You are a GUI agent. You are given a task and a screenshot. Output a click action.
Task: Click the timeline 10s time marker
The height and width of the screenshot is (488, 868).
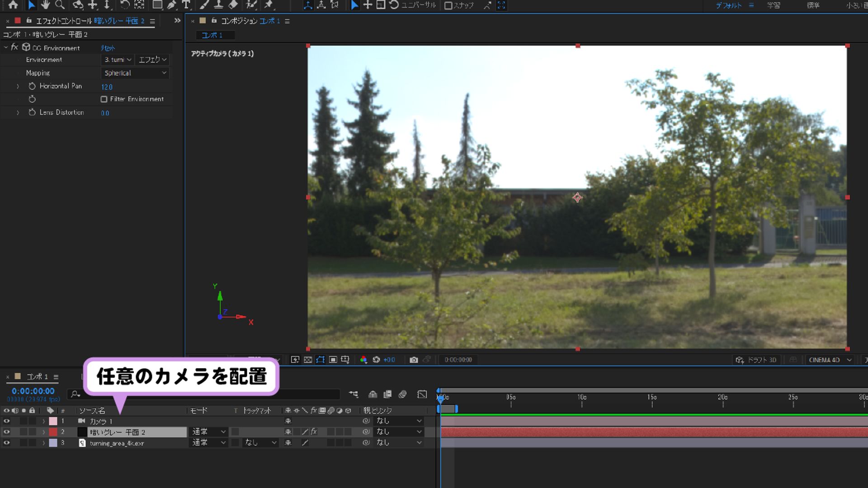pos(582,397)
